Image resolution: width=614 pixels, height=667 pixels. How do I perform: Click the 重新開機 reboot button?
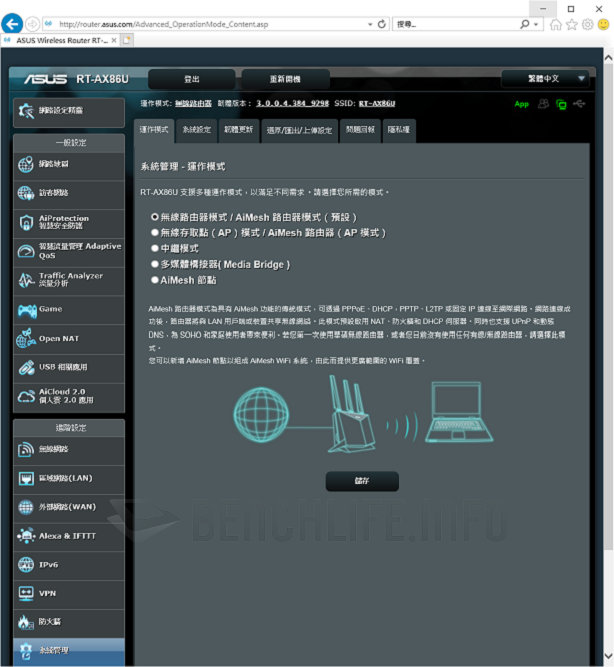[x=285, y=79]
